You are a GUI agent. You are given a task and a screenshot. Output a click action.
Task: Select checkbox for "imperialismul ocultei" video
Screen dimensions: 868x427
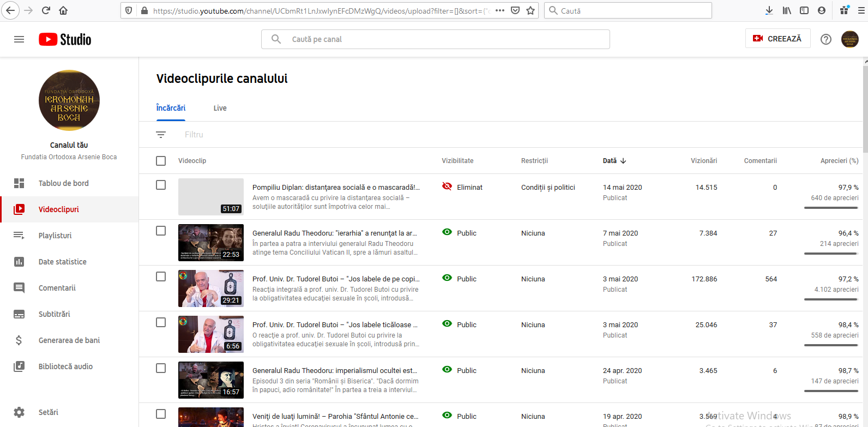coord(161,368)
